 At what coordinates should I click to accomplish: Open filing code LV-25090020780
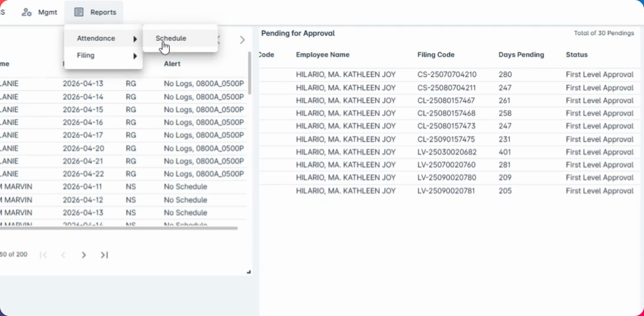click(447, 178)
